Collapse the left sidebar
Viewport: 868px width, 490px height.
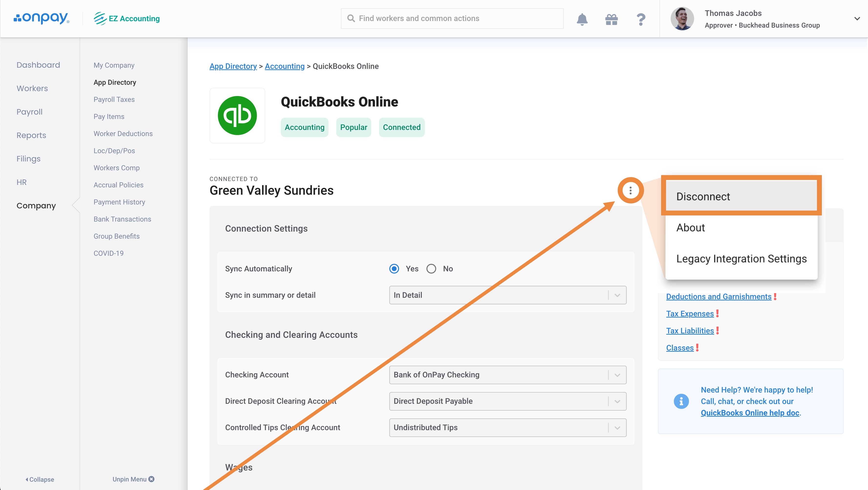(x=40, y=479)
